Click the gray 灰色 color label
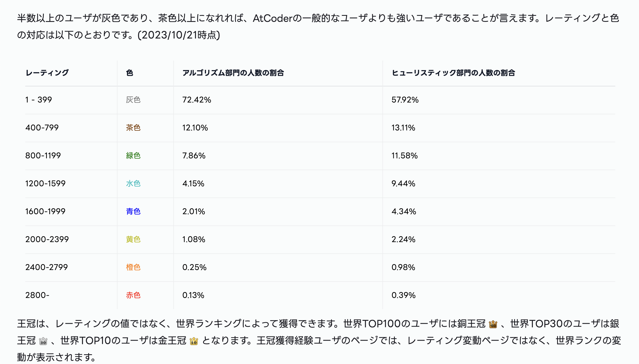This screenshot has height=364, width=639. (x=133, y=100)
